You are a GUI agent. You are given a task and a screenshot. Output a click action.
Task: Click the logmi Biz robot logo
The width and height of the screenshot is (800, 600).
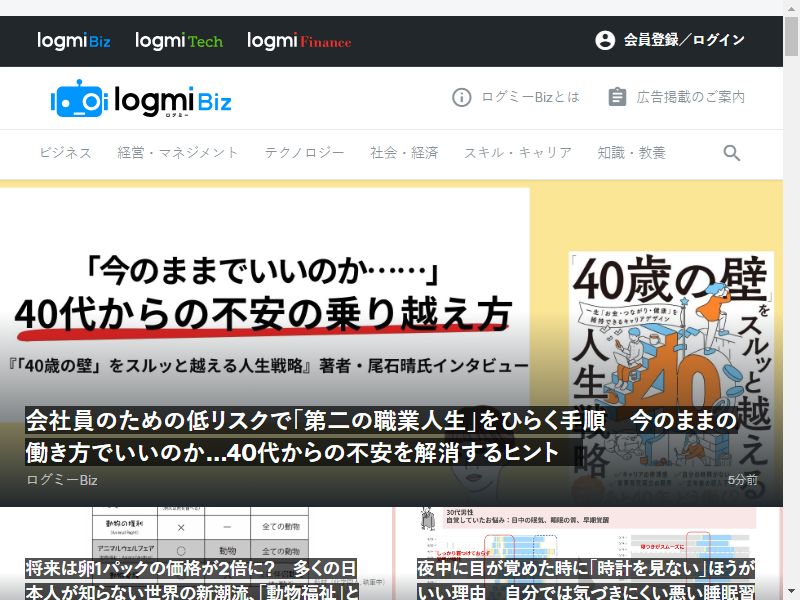tap(141, 98)
